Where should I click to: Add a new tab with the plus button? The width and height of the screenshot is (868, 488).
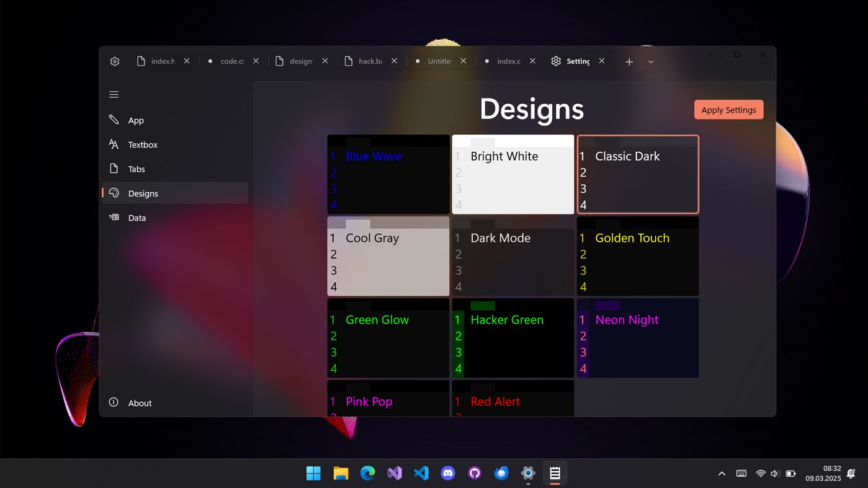click(x=629, y=61)
